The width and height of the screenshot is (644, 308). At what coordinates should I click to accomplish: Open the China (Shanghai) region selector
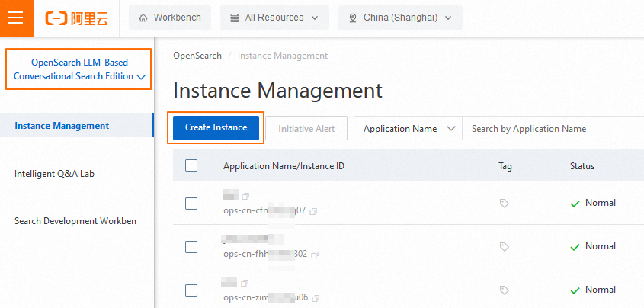pyautogui.click(x=400, y=18)
